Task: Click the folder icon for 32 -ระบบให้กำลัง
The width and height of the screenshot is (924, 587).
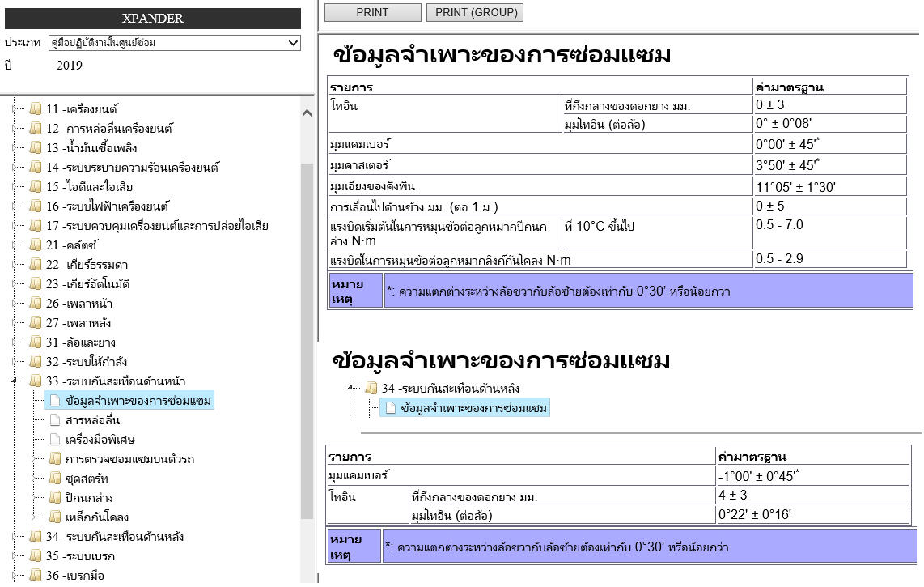Action: [x=36, y=362]
